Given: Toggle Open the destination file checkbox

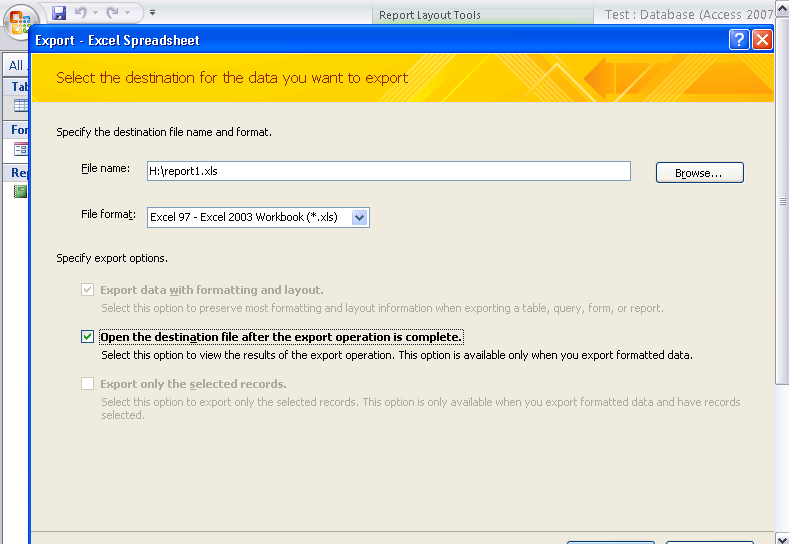Looking at the screenshot, I should [88, 337].
